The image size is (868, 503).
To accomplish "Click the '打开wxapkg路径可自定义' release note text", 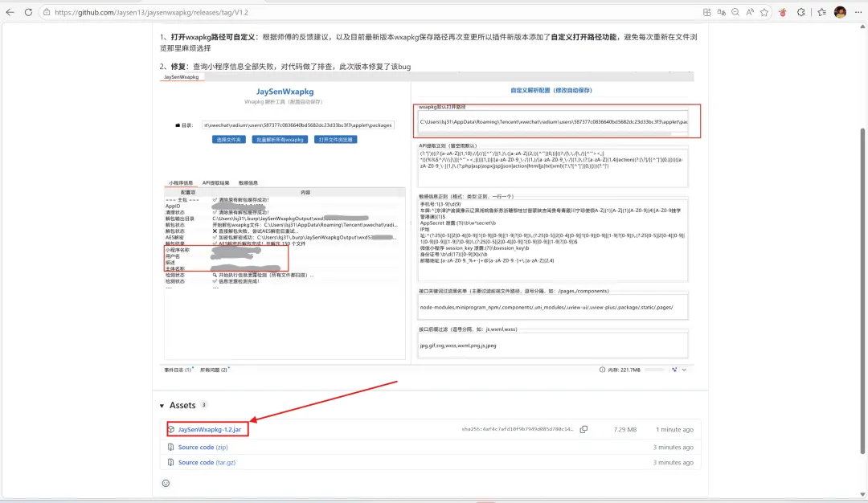I will 212,37.
